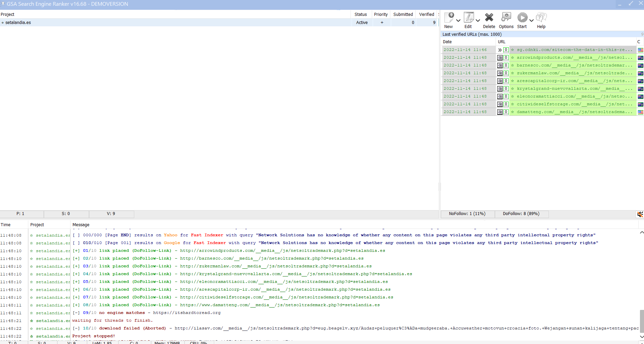
Task: Click the P: 1 project count status field
Action: [22, 214]
